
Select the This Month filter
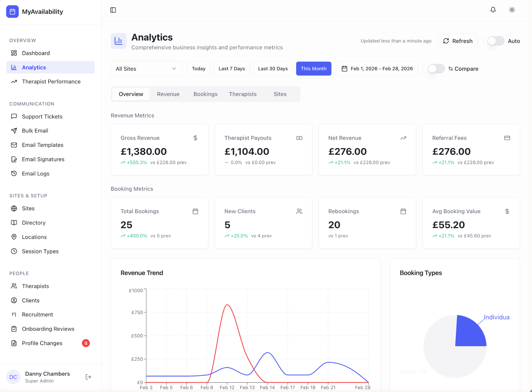coord(314,69)
